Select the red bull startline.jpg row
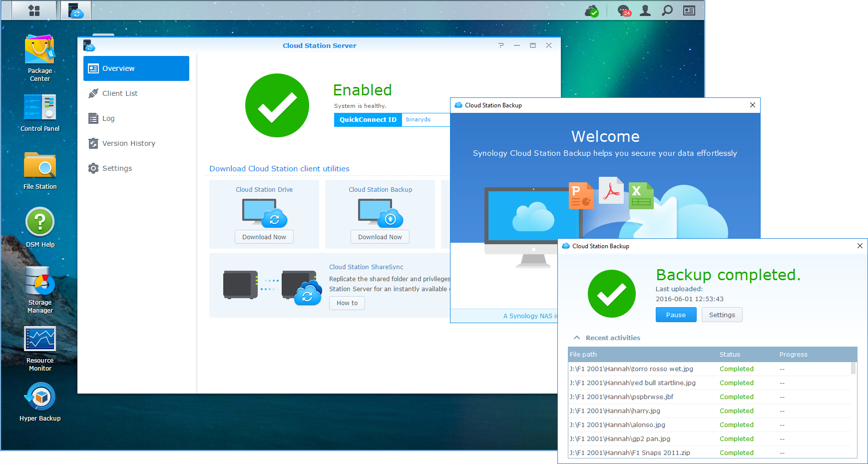 (710, 383)
